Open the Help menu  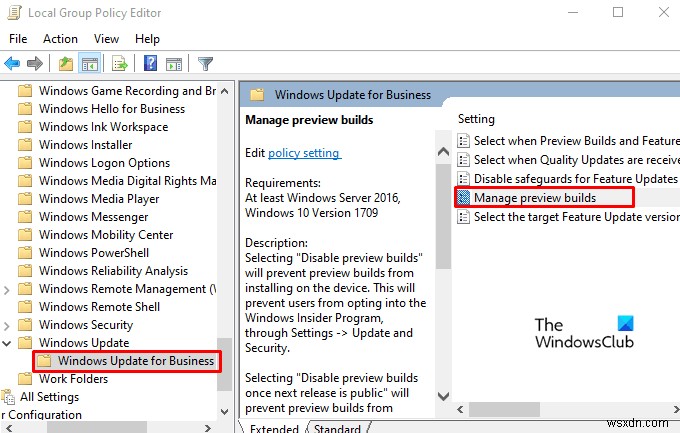[x=147, y=39]
